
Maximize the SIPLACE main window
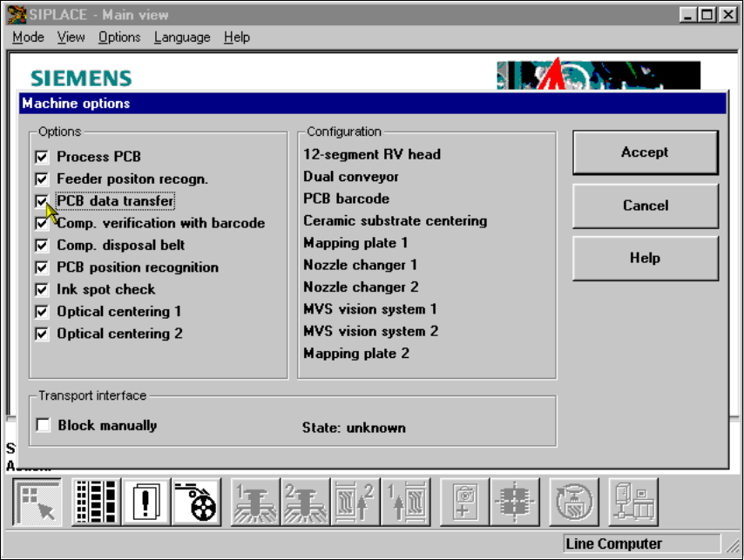pos(707,15)
